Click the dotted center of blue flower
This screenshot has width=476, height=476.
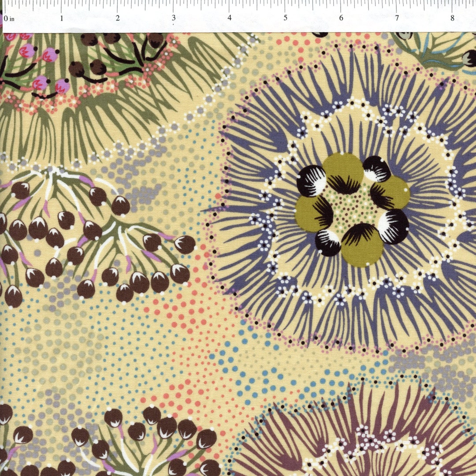[353, 209]
